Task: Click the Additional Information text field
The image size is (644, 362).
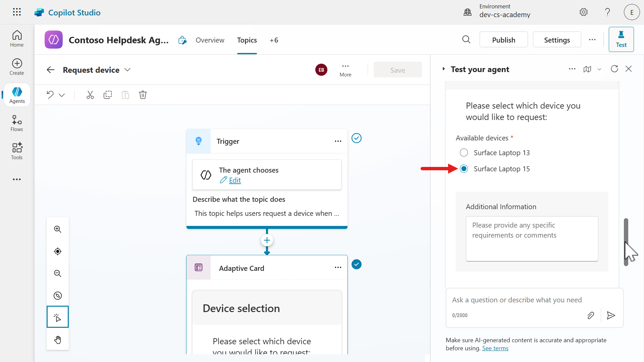Action: coord(532,239)
